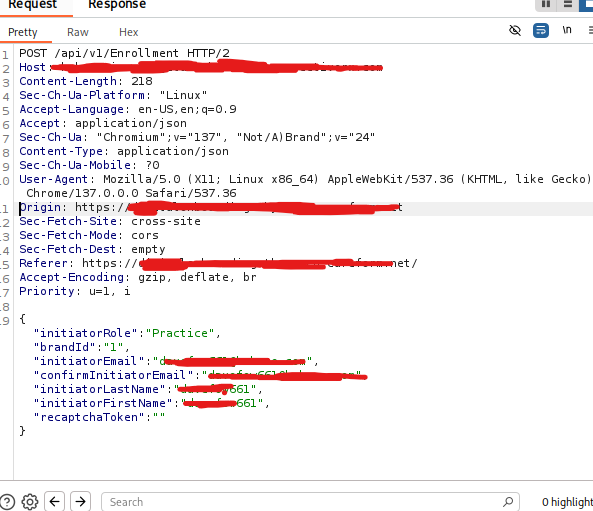Click the Sec-Ch-Ua Chromium header line
Viewport: 593px width, 511px height.
pos(197,137)
